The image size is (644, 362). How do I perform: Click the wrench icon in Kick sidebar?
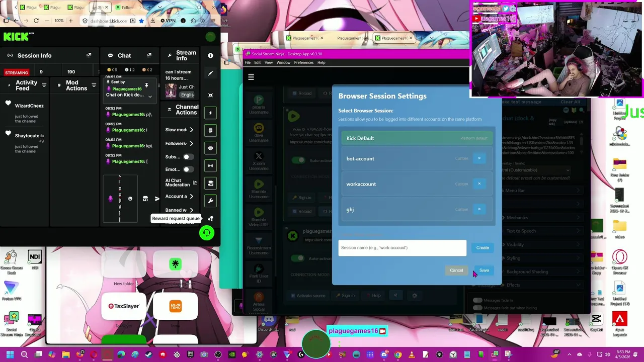coord(210,201)
